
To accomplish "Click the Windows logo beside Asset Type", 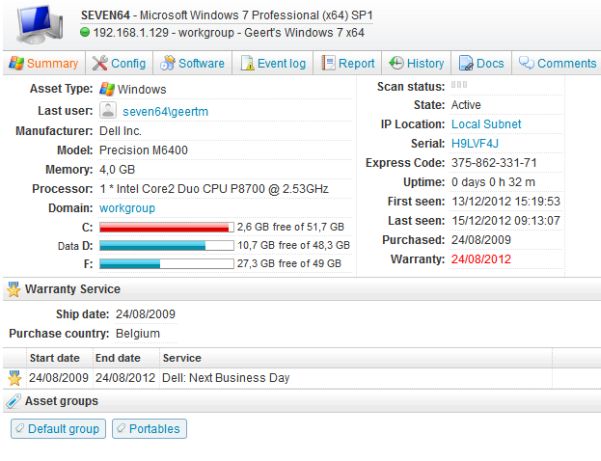I will 107,89.
